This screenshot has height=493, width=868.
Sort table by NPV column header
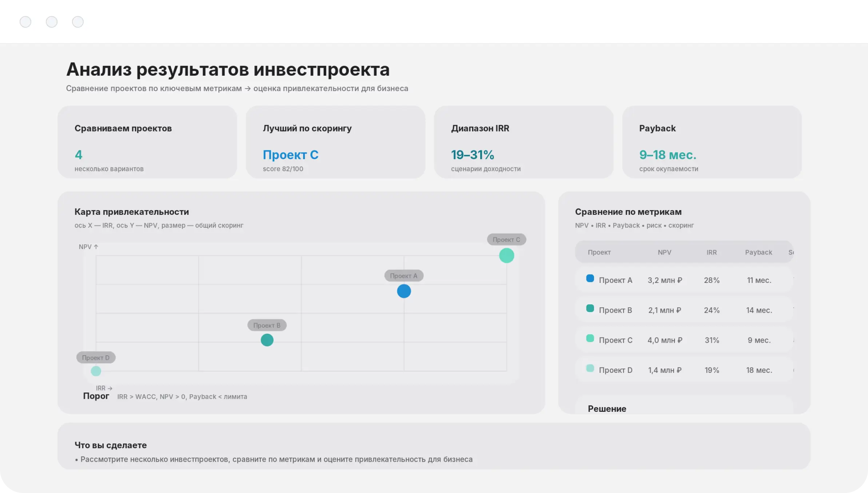pos(664,252)
